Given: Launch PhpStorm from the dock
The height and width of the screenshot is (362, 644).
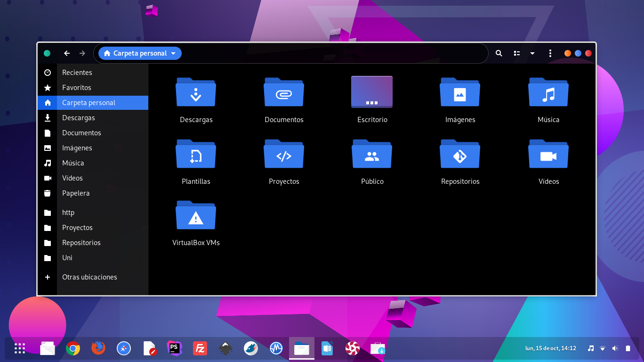Looking at the screenshot, I should coord(175,348).
